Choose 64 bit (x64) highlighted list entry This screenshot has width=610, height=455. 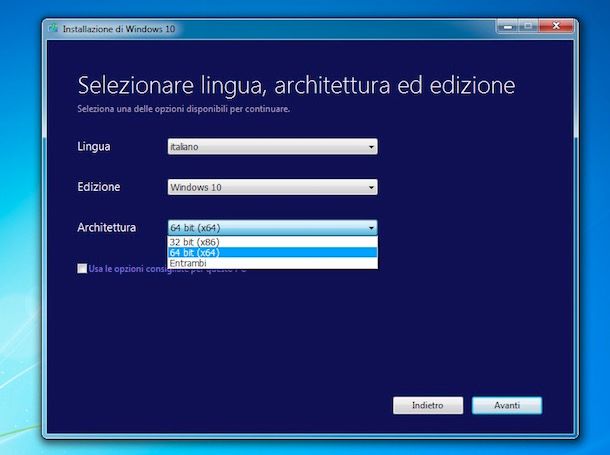coord(272,252)
